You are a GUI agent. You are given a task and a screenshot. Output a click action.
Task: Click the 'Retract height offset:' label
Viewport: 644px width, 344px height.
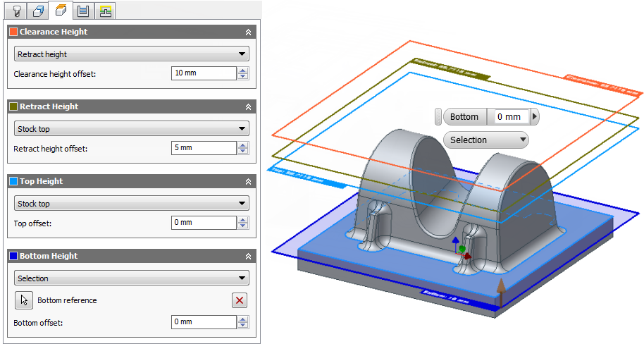point(51,149)
